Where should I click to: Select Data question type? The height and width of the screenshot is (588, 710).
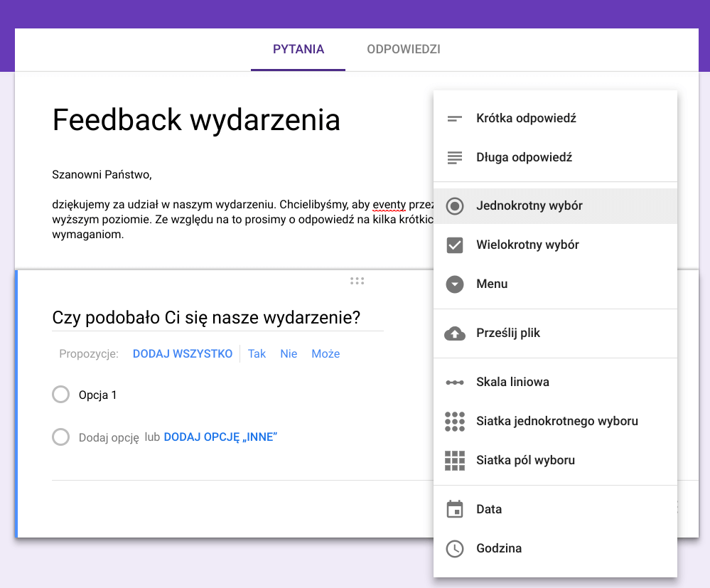coord(555,509)
